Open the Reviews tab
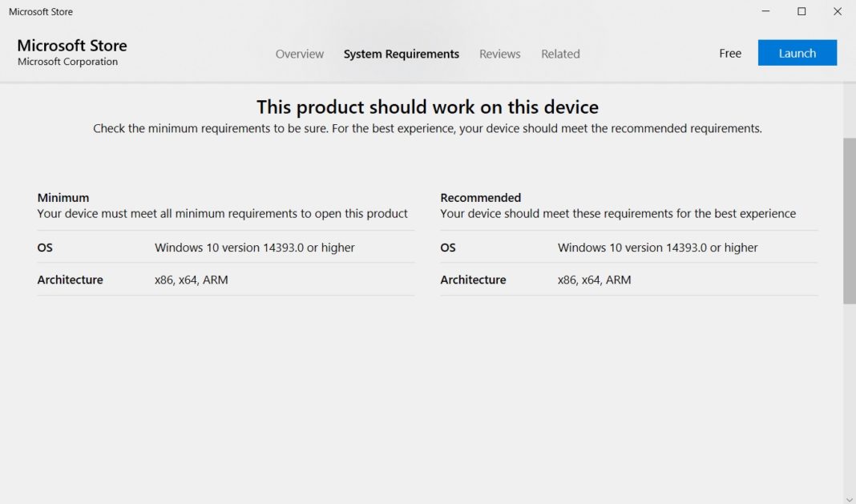856x504 pixels. pos(499,54)
